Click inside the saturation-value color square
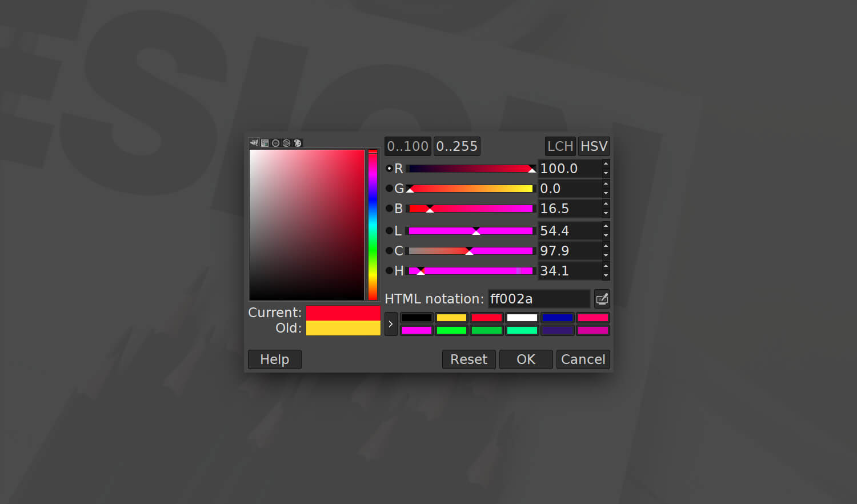The width and height of the screenshot is (857, 504). coord(307,225)
